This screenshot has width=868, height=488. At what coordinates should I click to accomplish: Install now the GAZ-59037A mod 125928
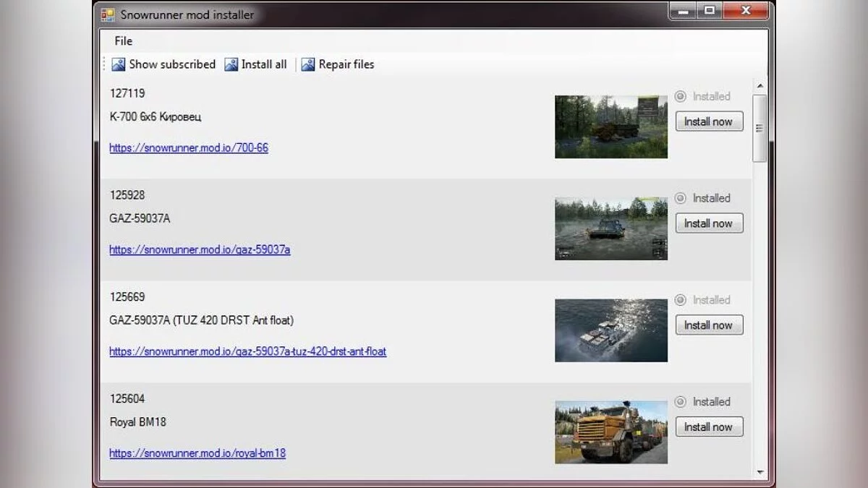click(709, 223)
